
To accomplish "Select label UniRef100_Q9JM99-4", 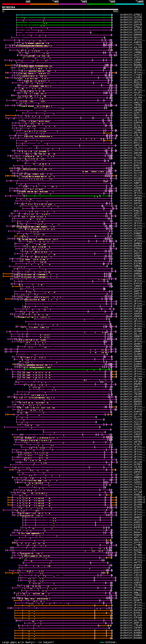I will [x=132, y=502].
